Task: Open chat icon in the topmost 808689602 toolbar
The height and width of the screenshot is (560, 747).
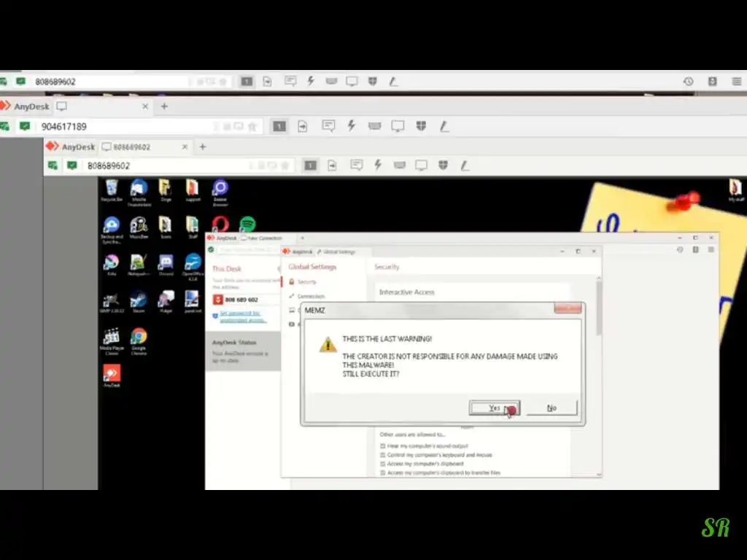Action: [x=290, y=82]
